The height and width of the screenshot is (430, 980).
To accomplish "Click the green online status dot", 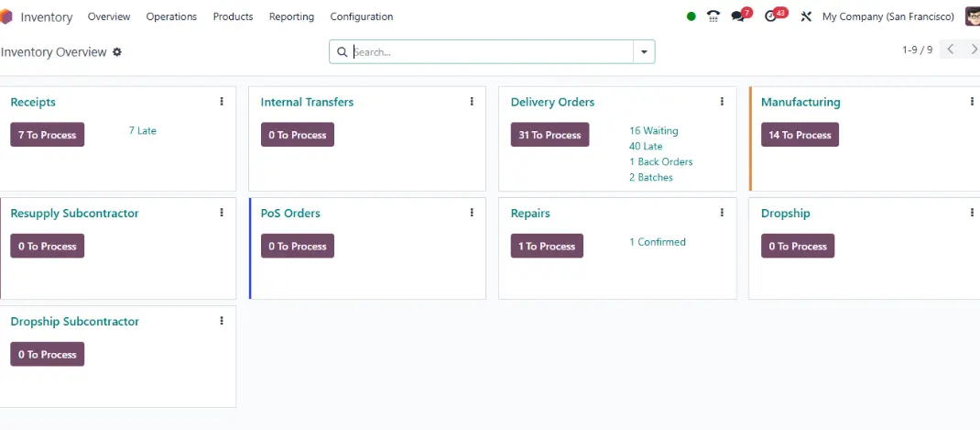I will click(691, 17).
